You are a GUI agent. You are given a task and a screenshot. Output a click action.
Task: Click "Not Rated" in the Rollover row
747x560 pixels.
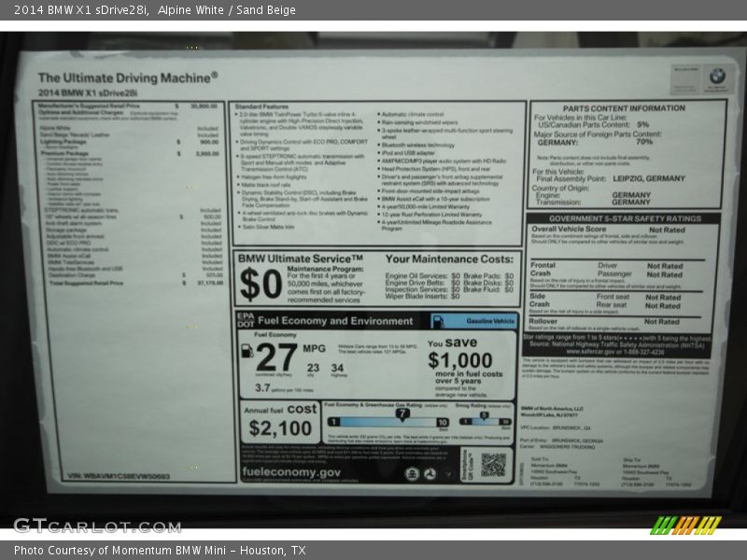pyautogui.click(x=662, y=322)
